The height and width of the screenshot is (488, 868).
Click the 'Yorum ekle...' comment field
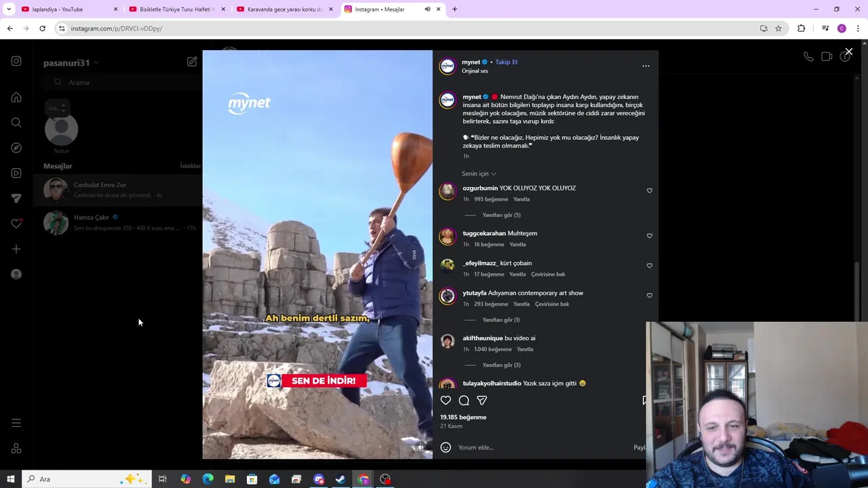click(x=544, y=447)
